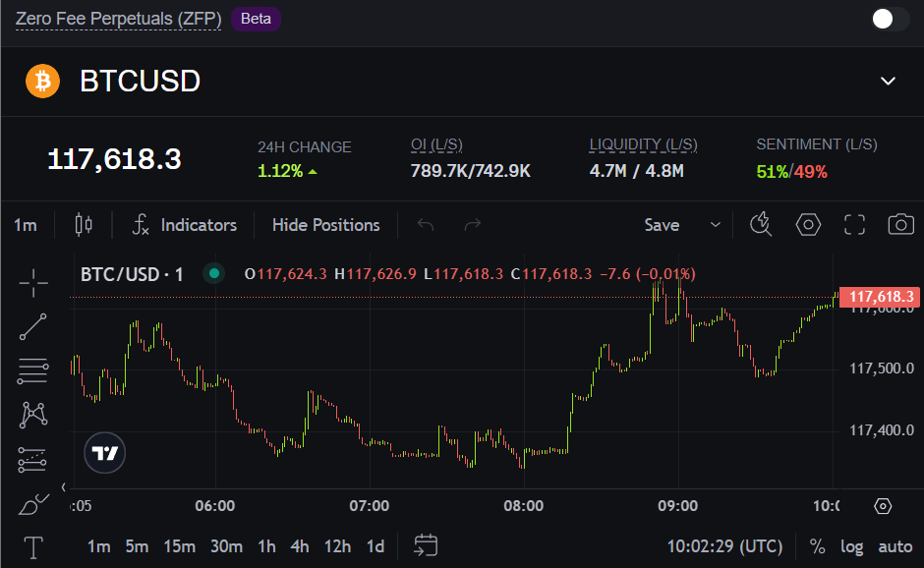
Task: Toggle log scale mode
Action: click(x=851, y=546)
